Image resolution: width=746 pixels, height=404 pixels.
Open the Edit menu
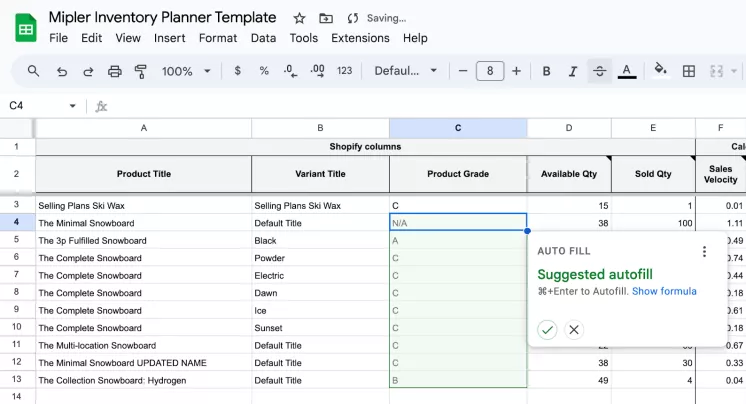pos(91,38)
